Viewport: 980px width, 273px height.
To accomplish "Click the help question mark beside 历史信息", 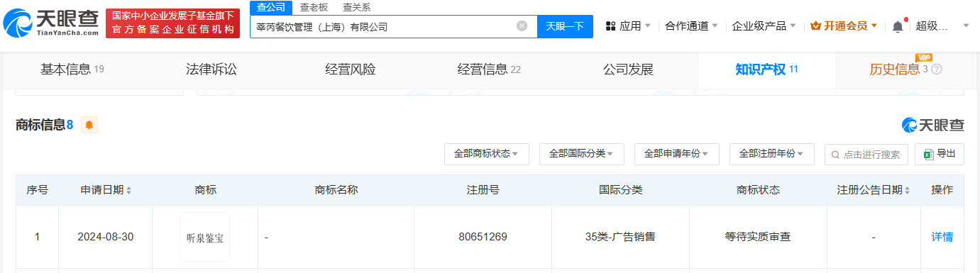I will tap(937, 69).
